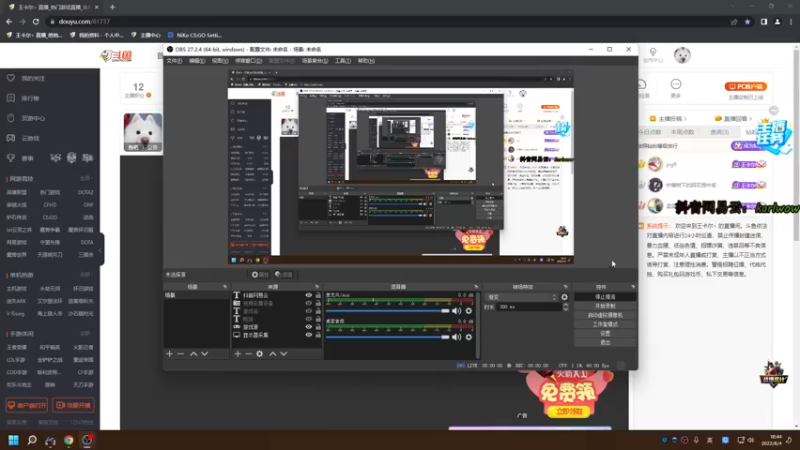Collapse the Douyu left sidebar with its edge arrow

tap(102, 249)
